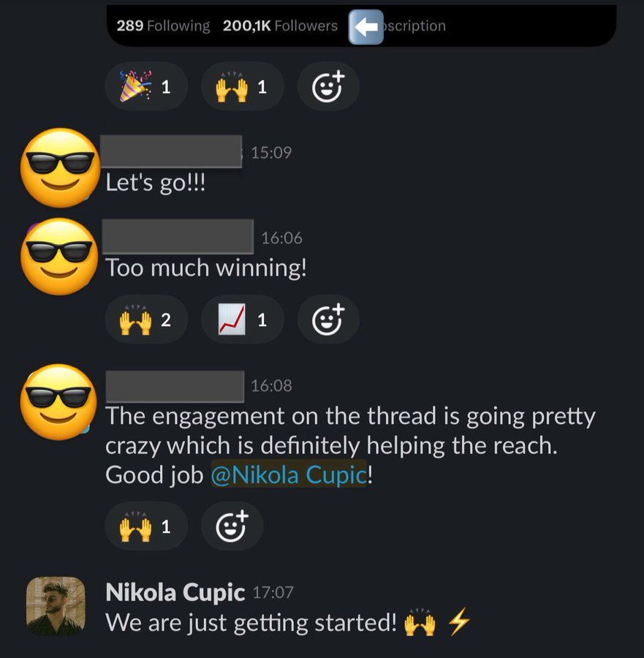
Task: Add reaction to the engagement thread message
Action: (232, 526)
